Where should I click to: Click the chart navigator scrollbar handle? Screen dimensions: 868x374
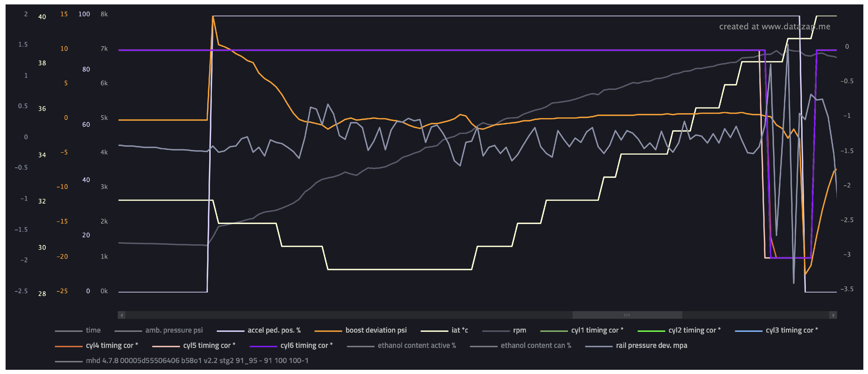[x=627, y=315]
